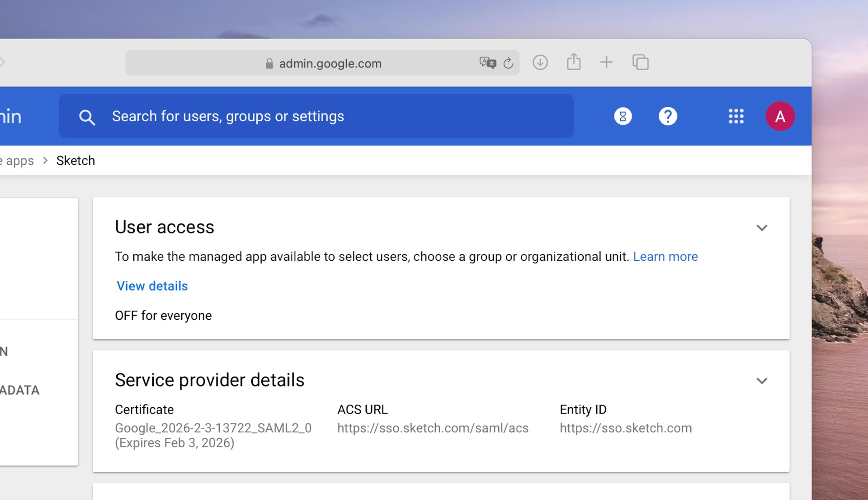Open the help question mark icon

coord(667,116)
